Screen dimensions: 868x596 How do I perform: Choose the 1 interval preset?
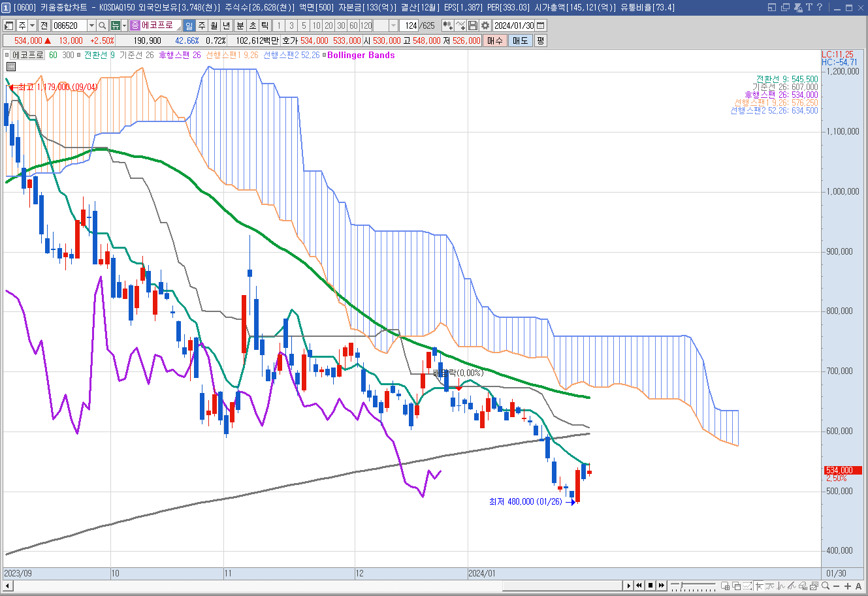pos(278,25)
